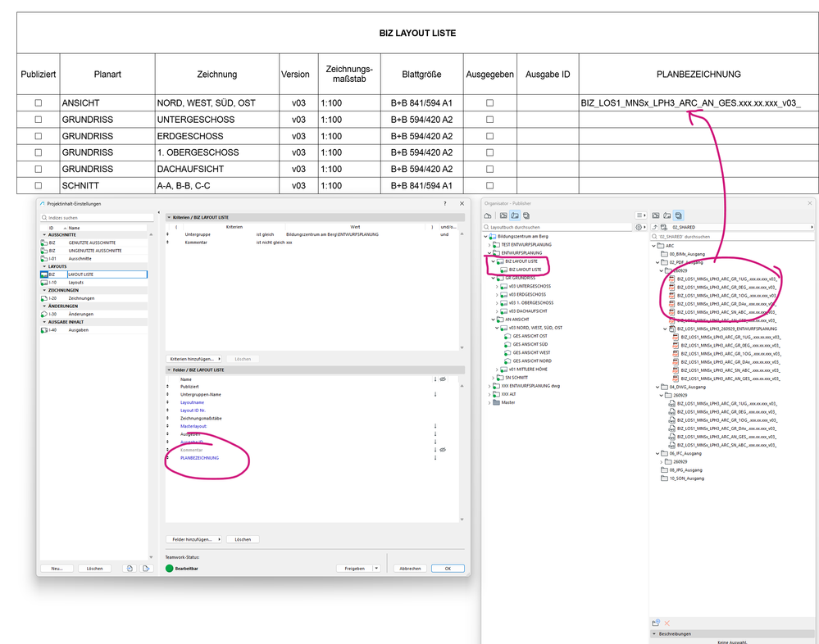Image resolution: width=819 pixels, height=644 pixels.
Task: Tick Ausgegeben checkbox for ERDGESCHOSS row
Action: pyautogui.click(x=490, y=136)
